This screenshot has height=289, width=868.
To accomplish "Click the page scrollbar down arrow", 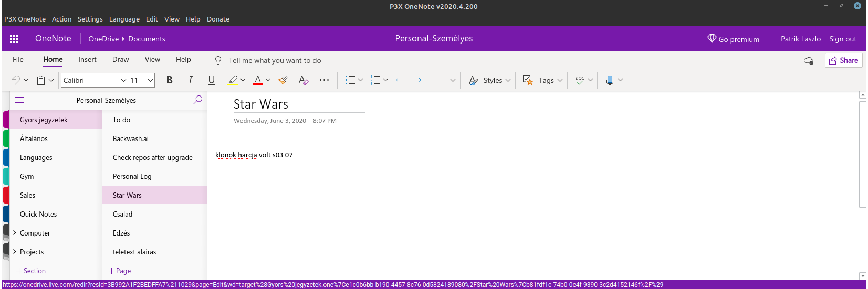I will click(x=862, y=276).
